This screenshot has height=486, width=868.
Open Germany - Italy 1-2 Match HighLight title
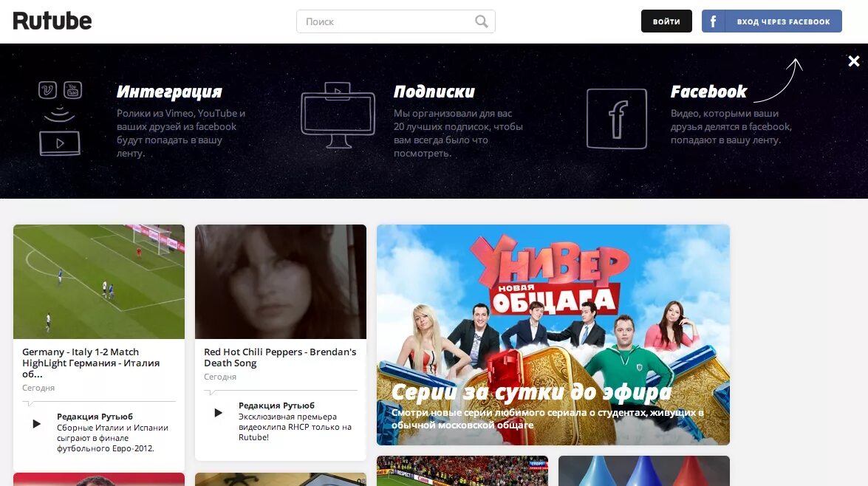pos(91,363)
